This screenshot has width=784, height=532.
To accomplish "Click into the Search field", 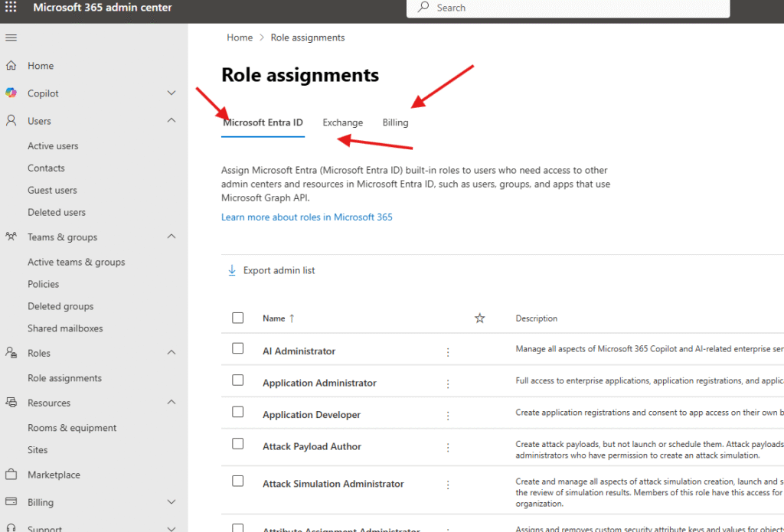I will (574, 8).
